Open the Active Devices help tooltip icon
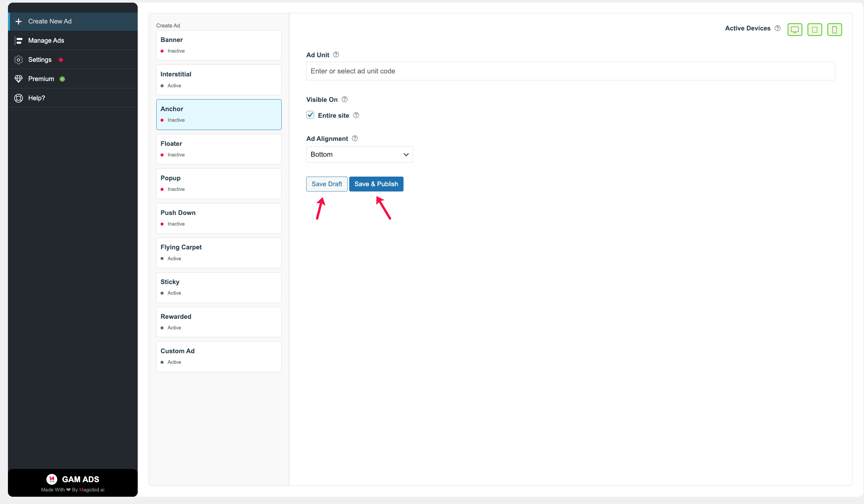This screenshot has width=864, height=504. pyautogui.click(x=777, y=28)
